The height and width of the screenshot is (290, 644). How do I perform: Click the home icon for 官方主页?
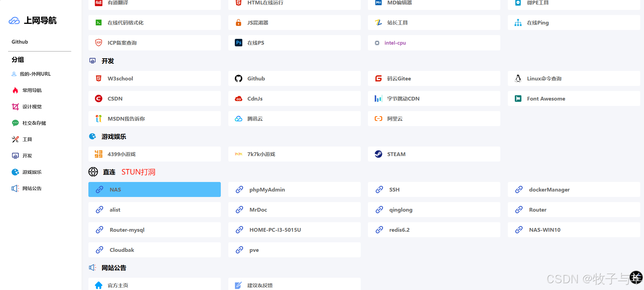pos(99,285)
